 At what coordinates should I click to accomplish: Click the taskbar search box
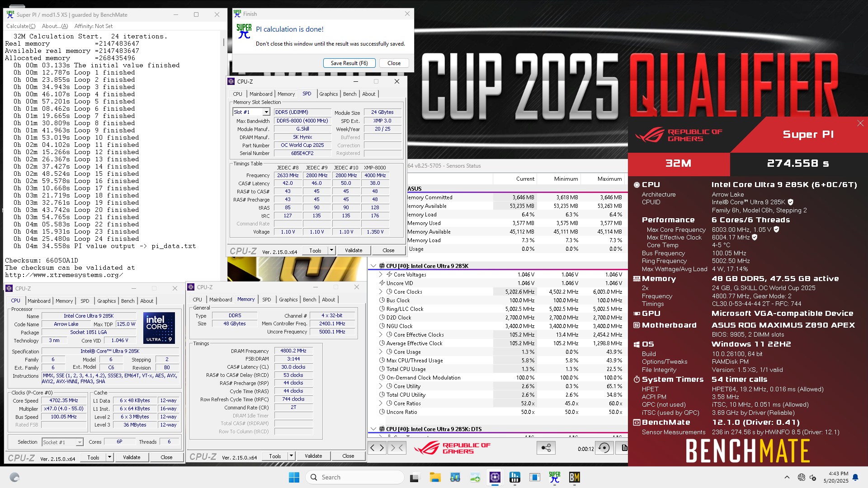coord(355,477)
